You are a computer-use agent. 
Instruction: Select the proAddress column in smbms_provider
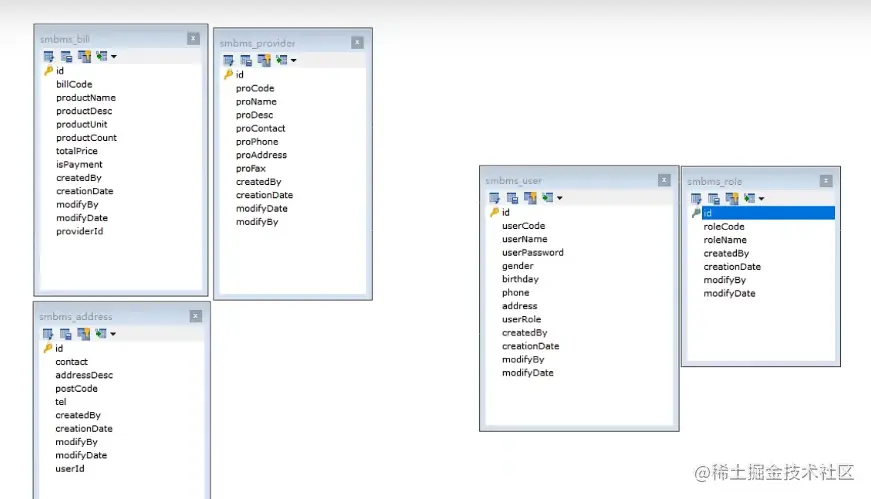tap(261, 155)
